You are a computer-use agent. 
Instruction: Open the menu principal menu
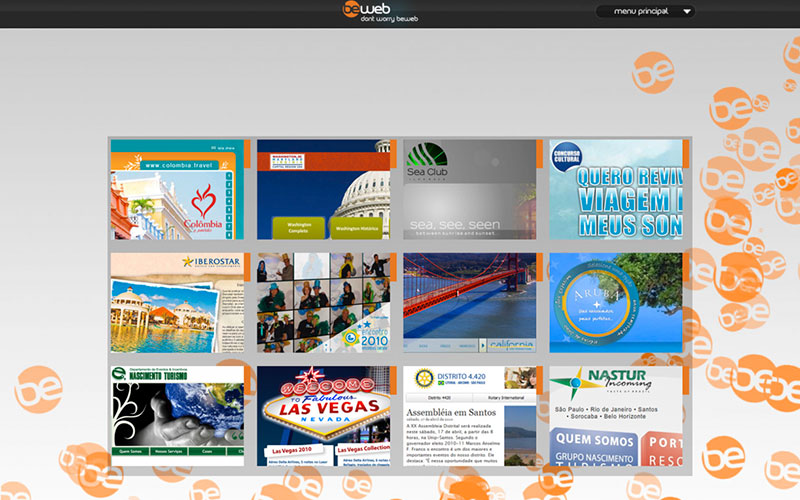pyautogui.click(x=645, y=11)
